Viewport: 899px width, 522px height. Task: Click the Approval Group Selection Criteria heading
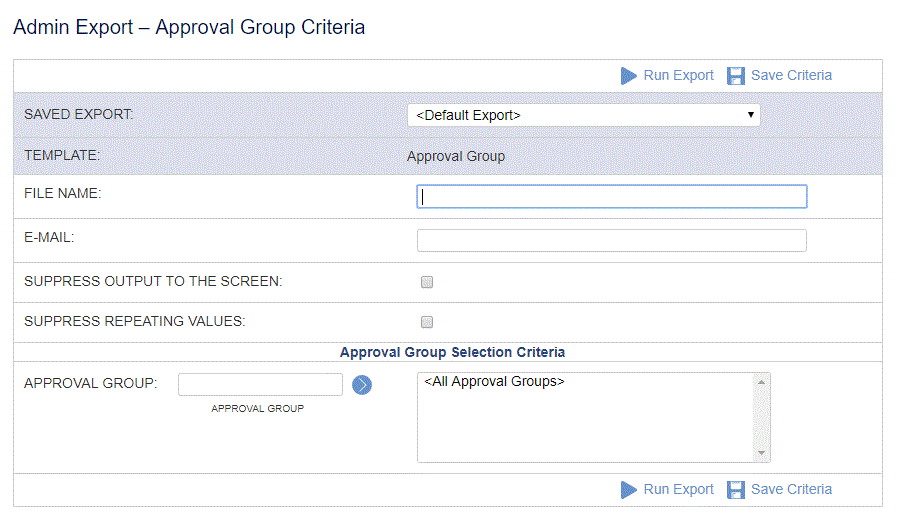tap(452, 353)
